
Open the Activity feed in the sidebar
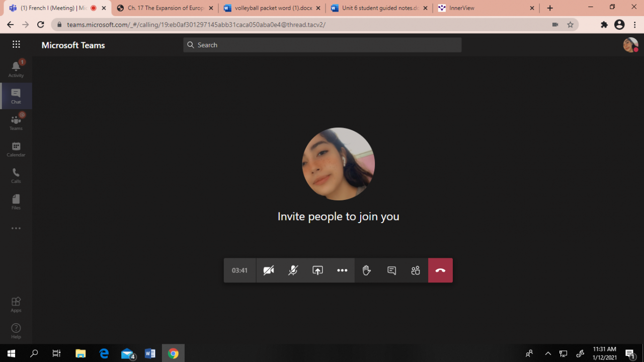pyautogui.click(x=16, y=69)
